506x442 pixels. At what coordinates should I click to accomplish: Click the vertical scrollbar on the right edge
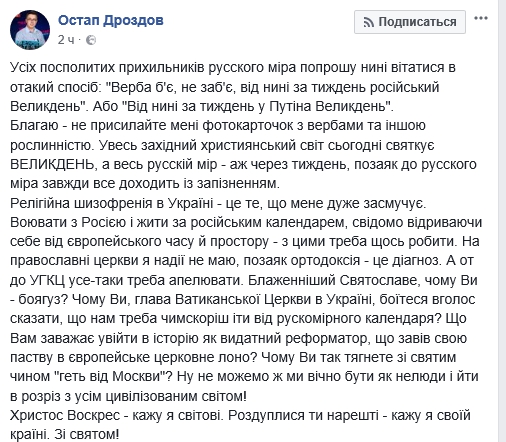tap(502, 221)
